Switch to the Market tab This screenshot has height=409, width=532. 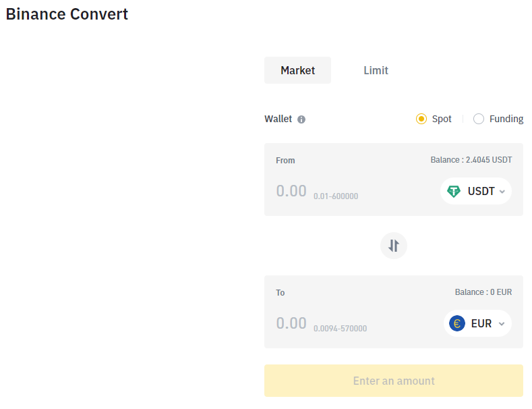(x=297, y=70)
